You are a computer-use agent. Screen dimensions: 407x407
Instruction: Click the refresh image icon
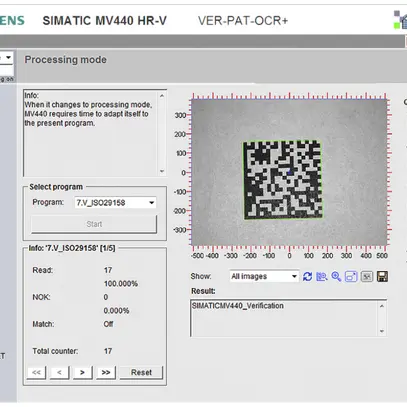click(307, 276)
